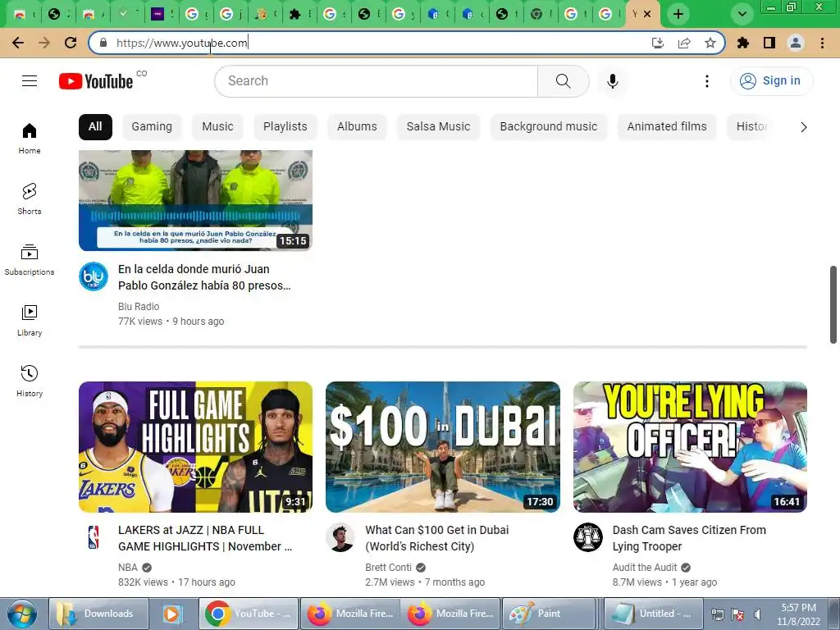Viewport: 840px width, 630px height.
Task: Reload the page
Action: [71, 43]
